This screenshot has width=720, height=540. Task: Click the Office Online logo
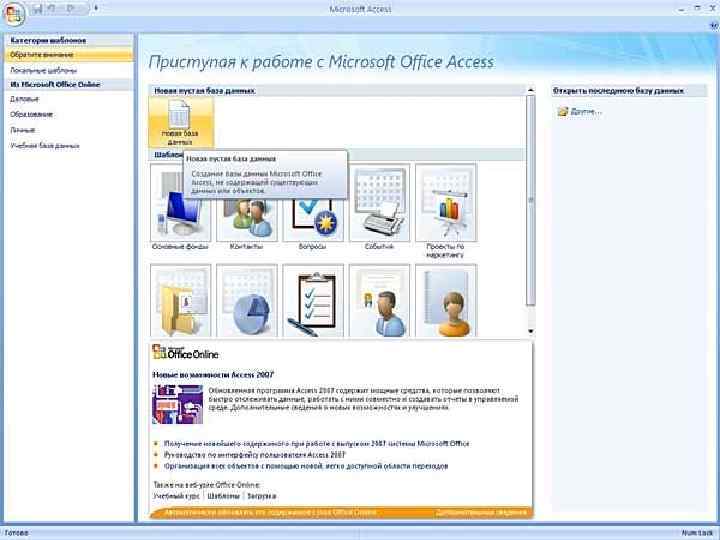pyautogui.click(x=185, y=352)
